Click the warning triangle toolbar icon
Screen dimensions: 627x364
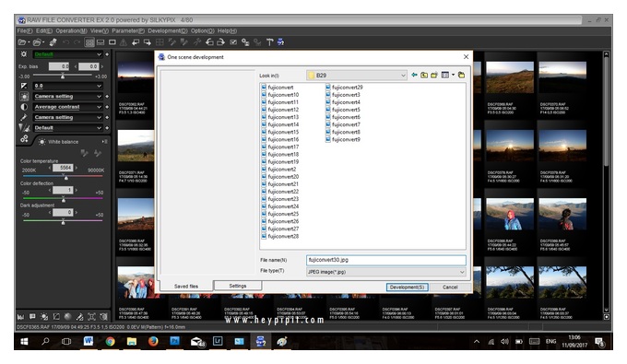124,42
